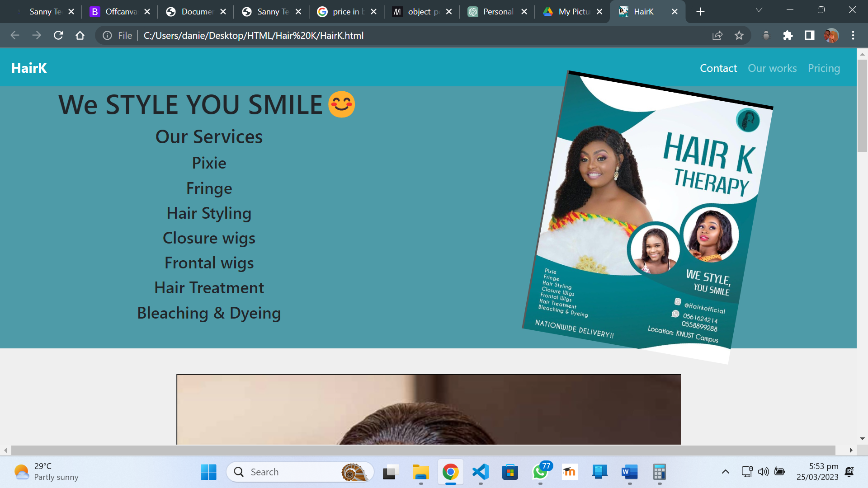Open Google Chrome taskbar icon

tap(450, 472)
